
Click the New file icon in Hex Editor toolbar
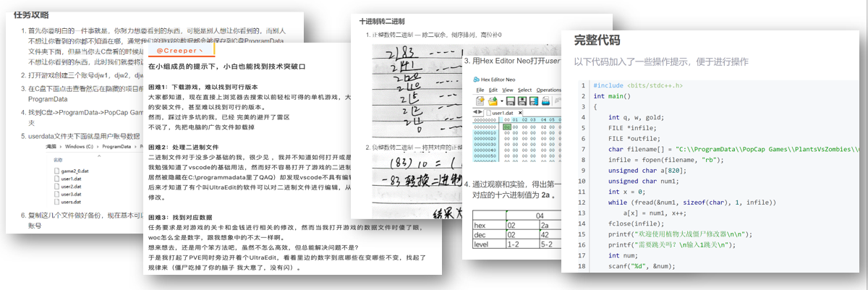480,101
